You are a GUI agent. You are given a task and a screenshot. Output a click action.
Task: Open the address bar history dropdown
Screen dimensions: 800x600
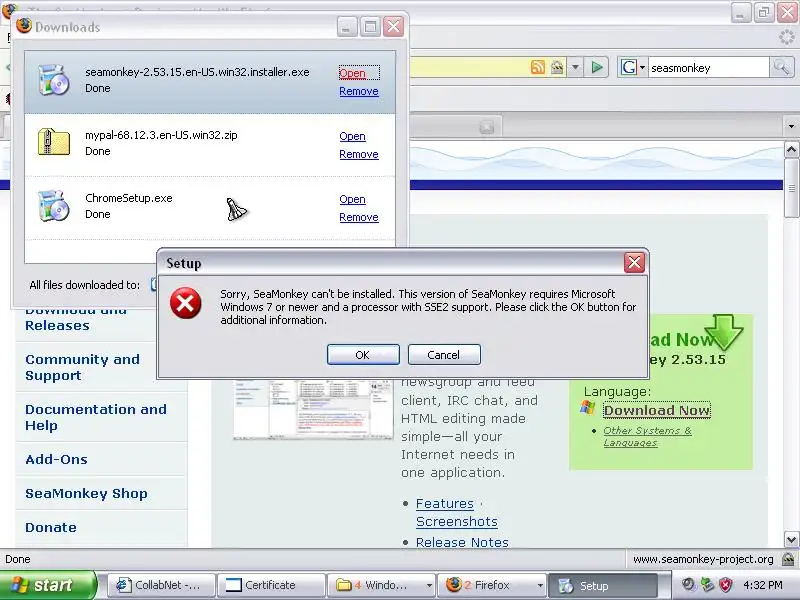(x=576, y=67)
